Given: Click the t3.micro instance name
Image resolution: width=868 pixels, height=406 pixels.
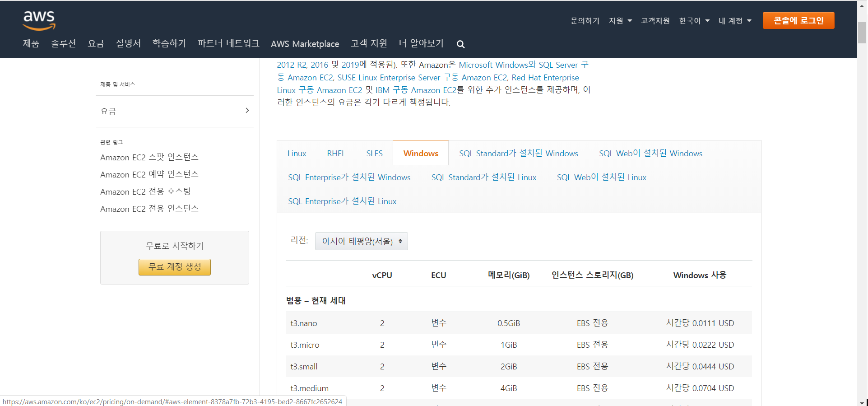Looking at the screenshot, I should tap(305, 345).
